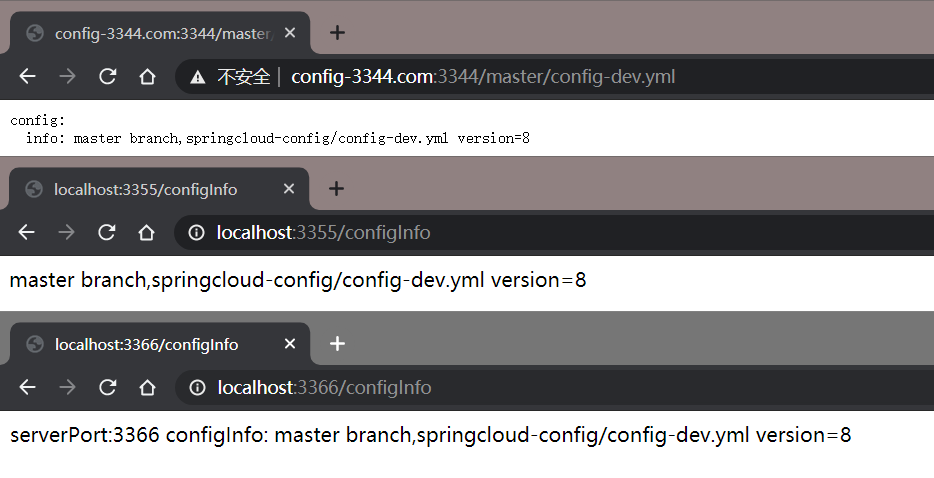Click back arrow in config-3344.com window
934x478 pixels.
pyautogui.click(x=28, y=77)
